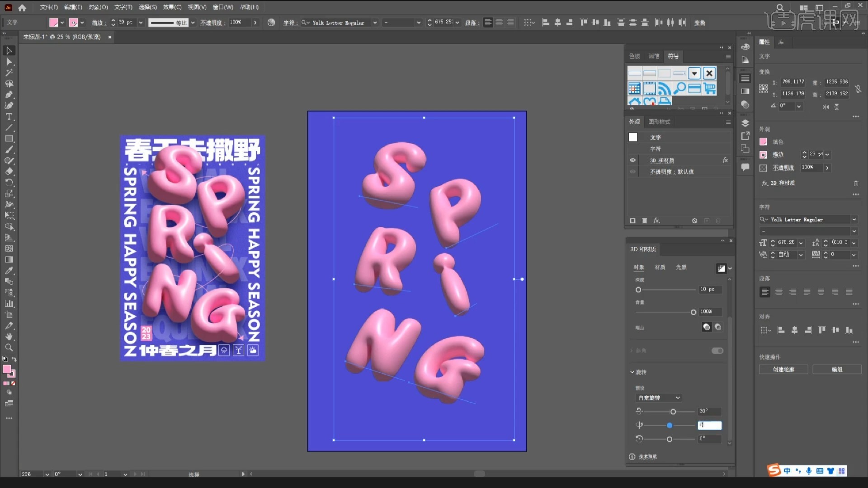Screen dimensions: 868x488
Task: Select the Selection tool arrow
Action: tap(9, 51)
